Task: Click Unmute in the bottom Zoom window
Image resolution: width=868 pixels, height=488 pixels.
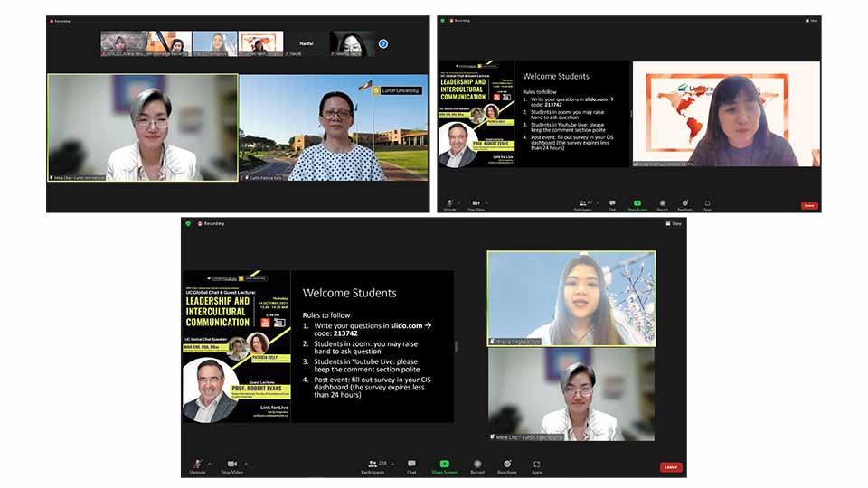Action: pyautogui.click(x=198, y=467)
